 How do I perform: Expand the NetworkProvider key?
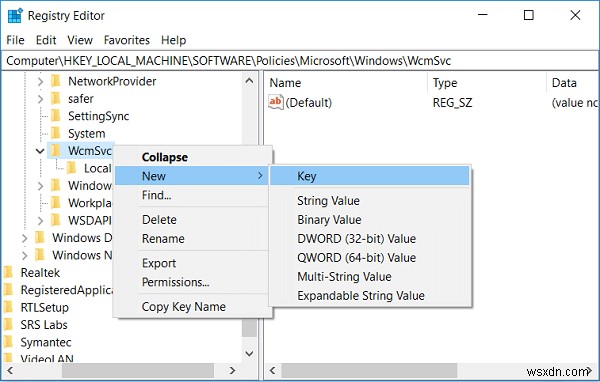pos(40,82)
